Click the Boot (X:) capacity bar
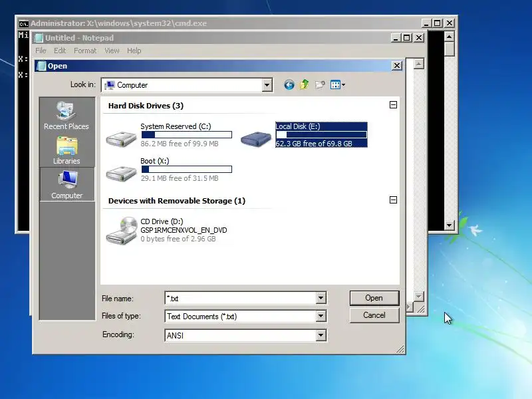Viewport: 532px width, 399px height. coord(187,169)
